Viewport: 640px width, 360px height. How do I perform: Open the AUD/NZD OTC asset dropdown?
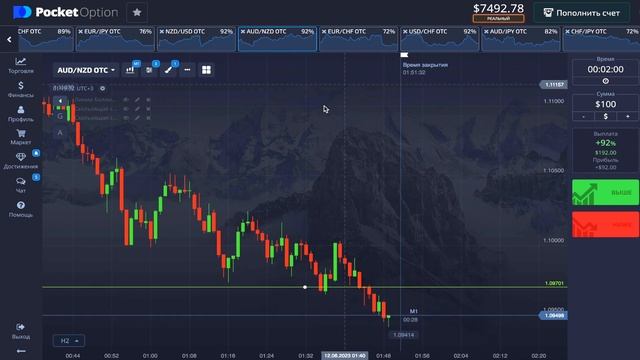click(86, 70)
